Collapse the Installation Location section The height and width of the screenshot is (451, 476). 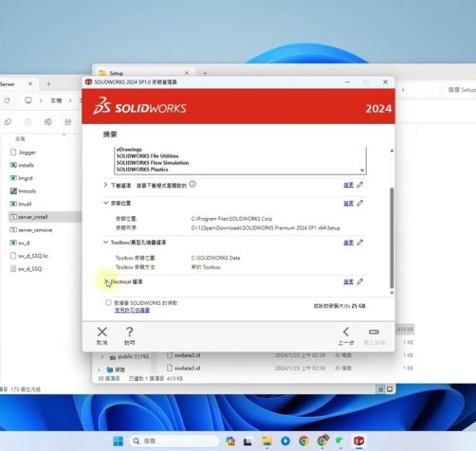(x=105, y=203)
